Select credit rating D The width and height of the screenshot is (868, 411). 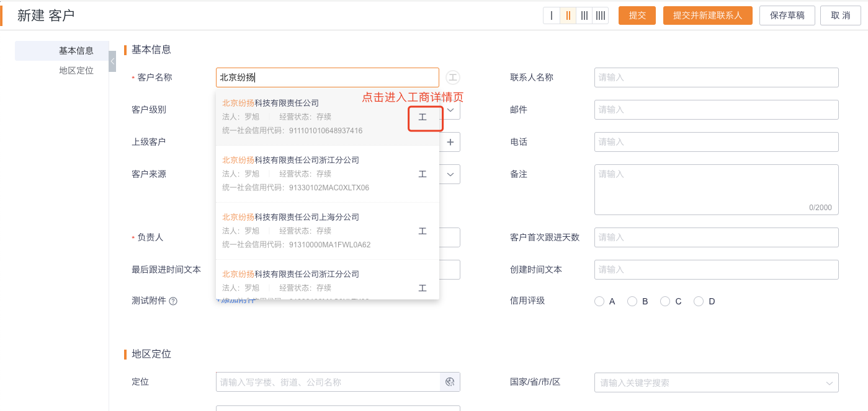(x=699, y=301)
